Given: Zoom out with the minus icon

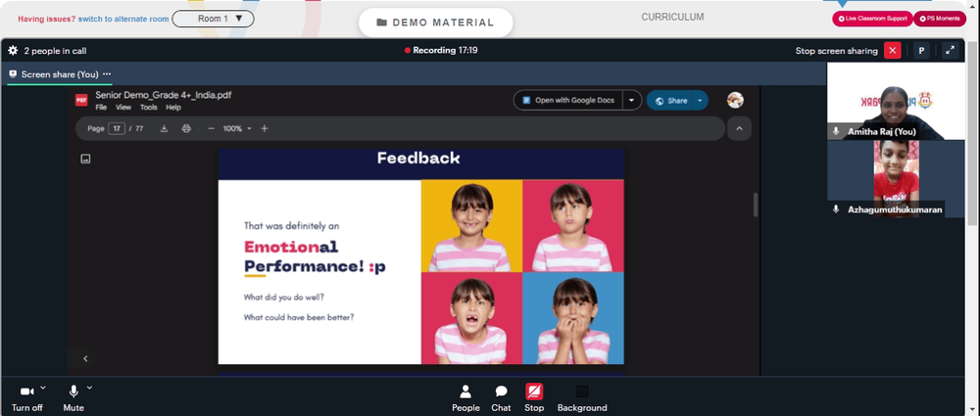Looking at the screenshot, I should (212, 128).
